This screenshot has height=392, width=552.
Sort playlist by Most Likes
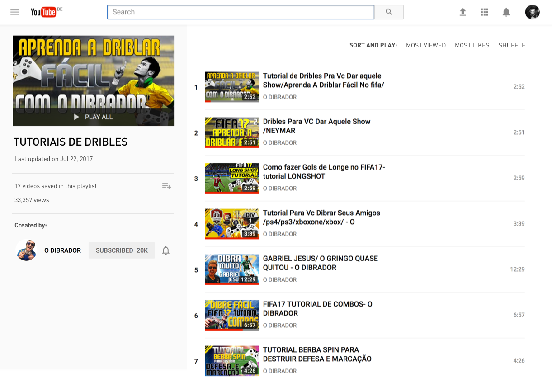pos(472,45)
